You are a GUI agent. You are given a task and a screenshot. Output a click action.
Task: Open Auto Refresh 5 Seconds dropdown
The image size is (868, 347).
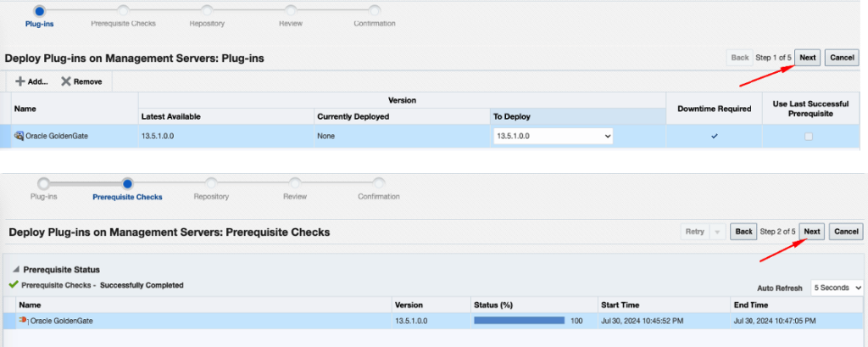[837, 288]
